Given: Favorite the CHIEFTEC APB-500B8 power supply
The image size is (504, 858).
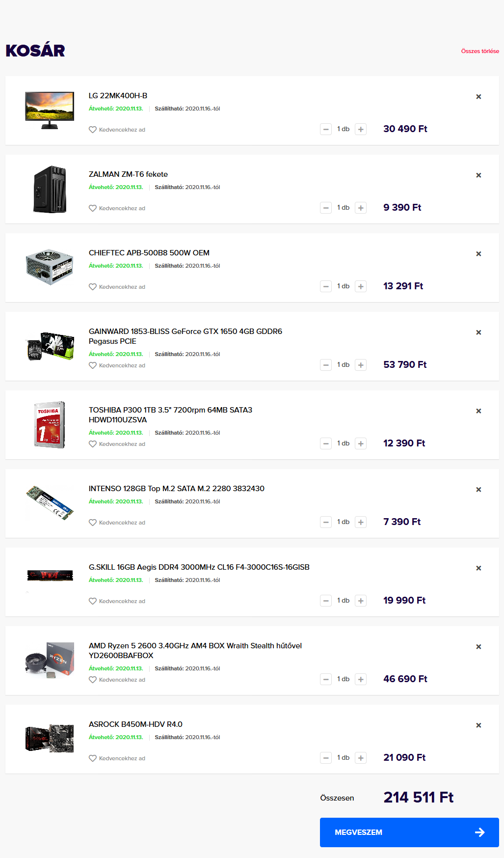Looking at the screenshot, I should click(x=93, y=287).
